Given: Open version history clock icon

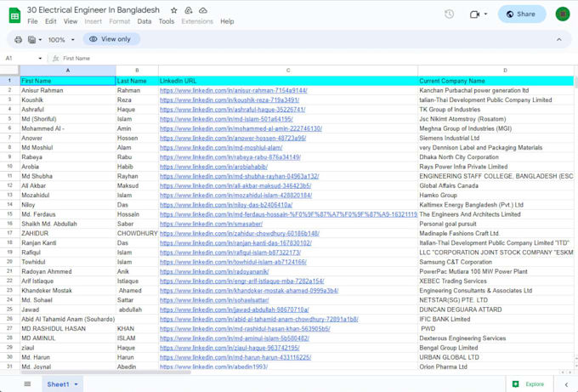Looking at the screenshot, I should [449, 14].
